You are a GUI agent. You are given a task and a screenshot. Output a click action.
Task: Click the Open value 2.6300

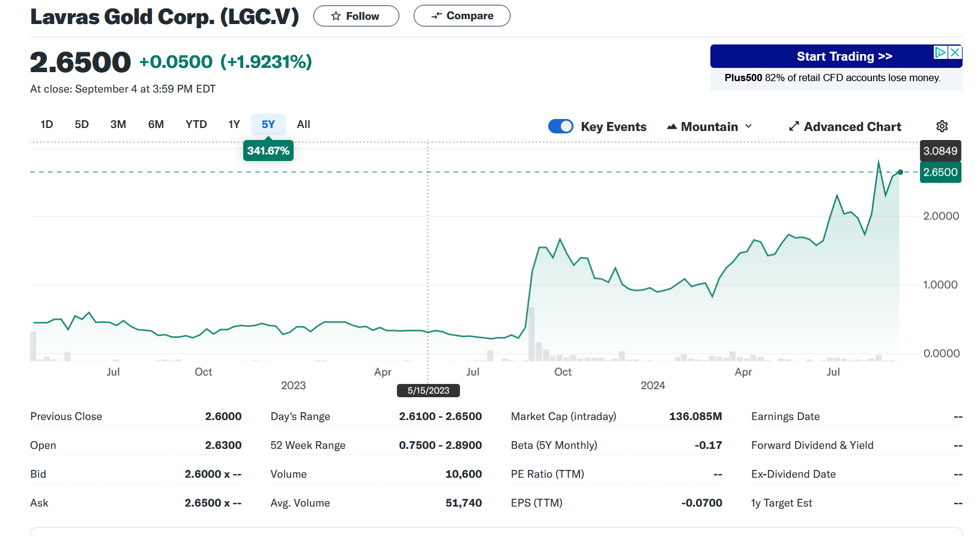pyautogui.click(x=223, y=445)
